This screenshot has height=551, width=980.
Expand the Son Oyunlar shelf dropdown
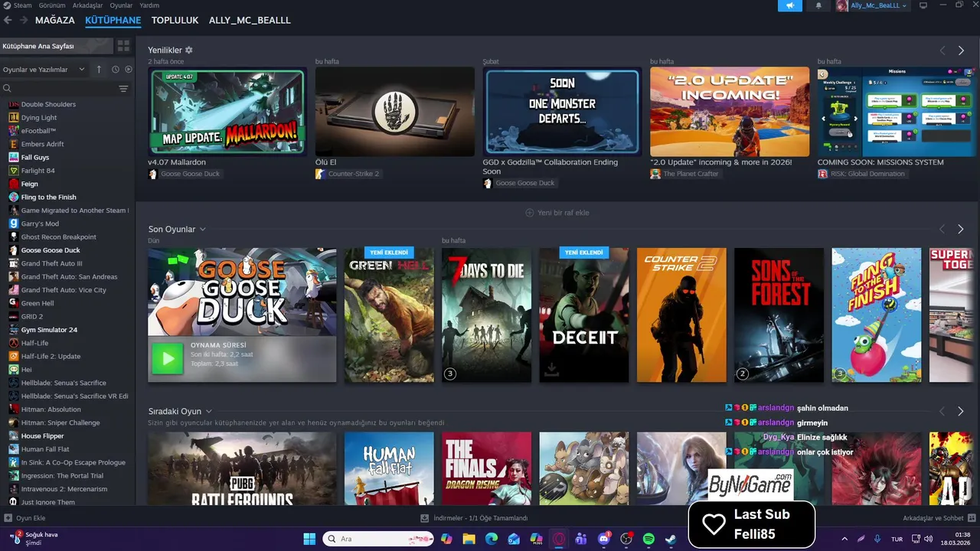pos(203,230)
